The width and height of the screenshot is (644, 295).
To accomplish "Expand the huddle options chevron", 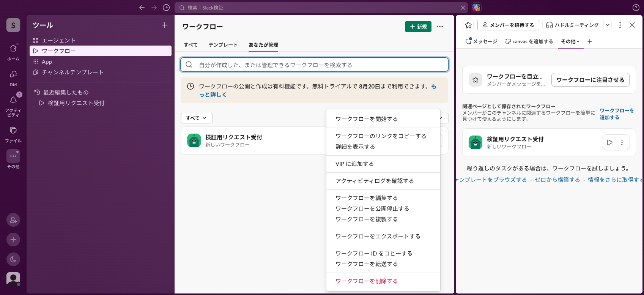I will [608, 25].
